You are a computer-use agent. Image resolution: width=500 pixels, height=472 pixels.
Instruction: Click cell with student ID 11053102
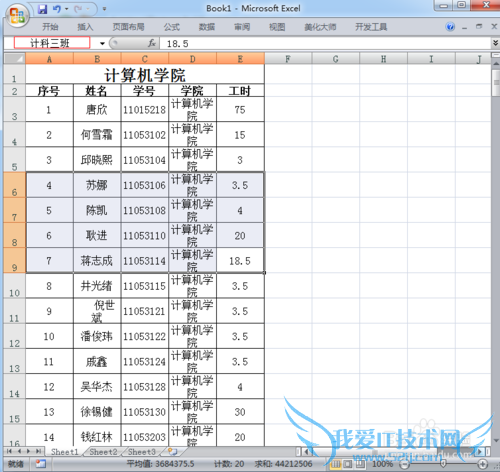(x=145, y=135)
